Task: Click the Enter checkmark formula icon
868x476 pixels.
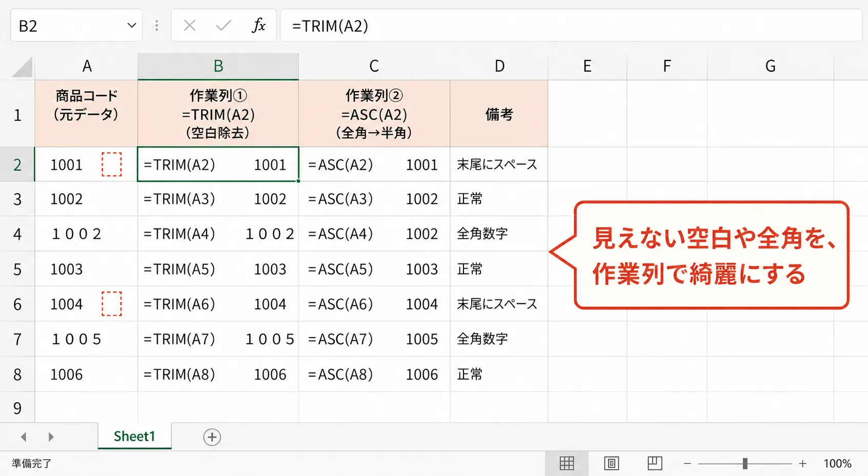Action: pyautogui.click(x=224, y=25)
